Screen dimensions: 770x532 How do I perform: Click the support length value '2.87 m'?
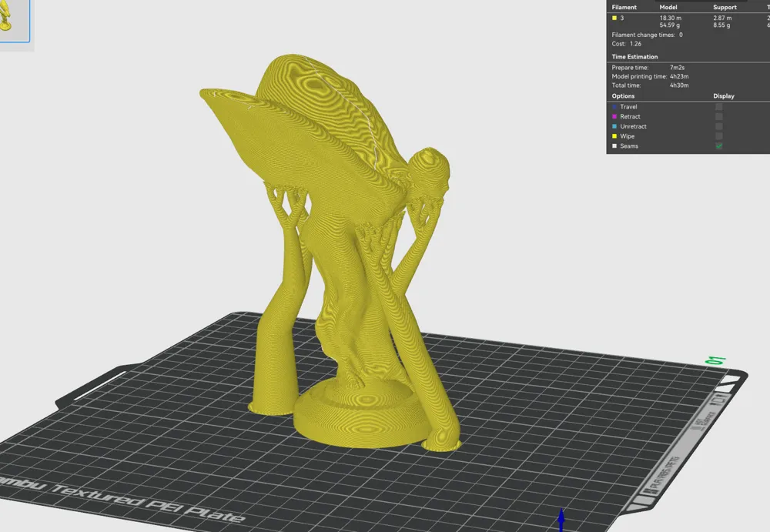pyautogui.click(x=722, y=18)
